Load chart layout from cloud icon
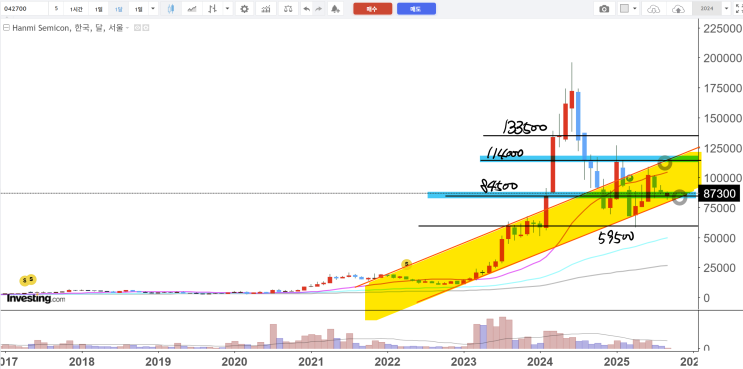743x369 pixels. click(x=653, y=9)
